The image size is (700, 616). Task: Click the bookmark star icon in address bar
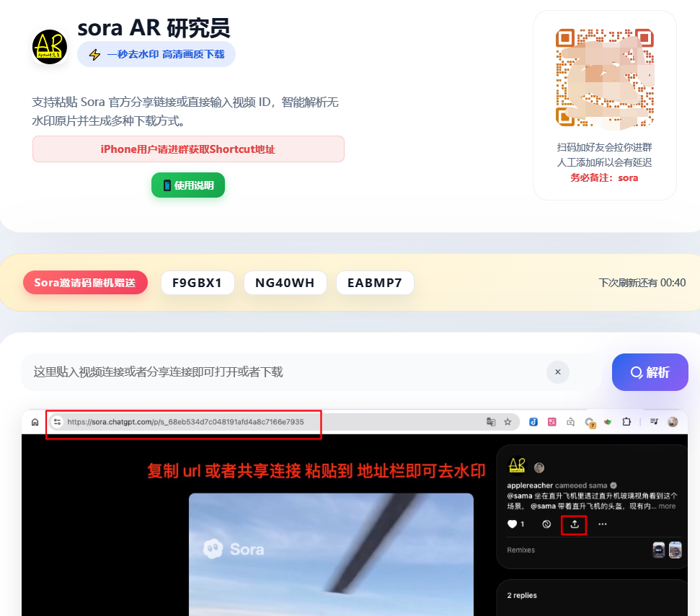tap(508, 422)
